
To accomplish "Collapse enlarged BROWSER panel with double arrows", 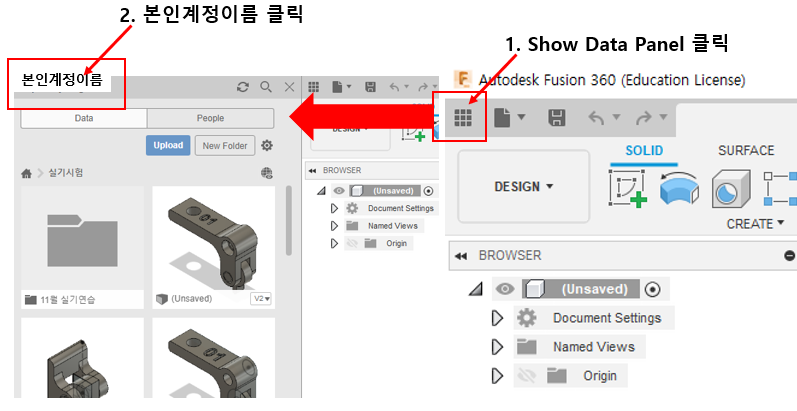I will (461, 256).
